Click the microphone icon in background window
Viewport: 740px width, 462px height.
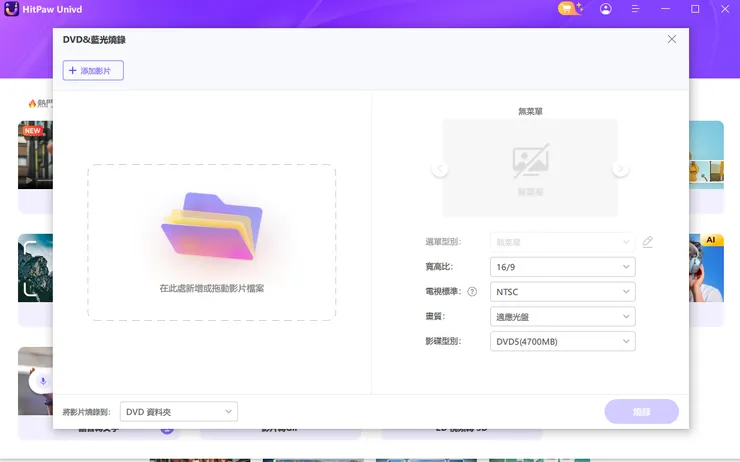[42, 381]
